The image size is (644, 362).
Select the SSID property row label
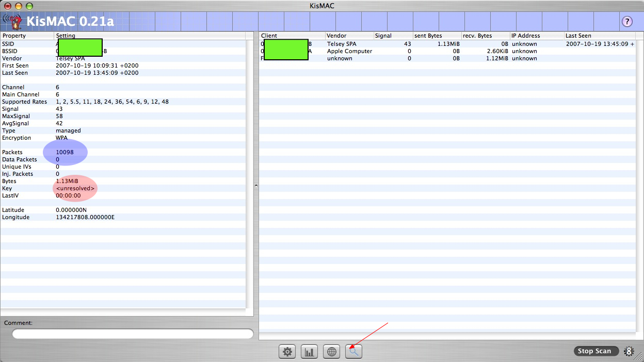click(9, 44)
